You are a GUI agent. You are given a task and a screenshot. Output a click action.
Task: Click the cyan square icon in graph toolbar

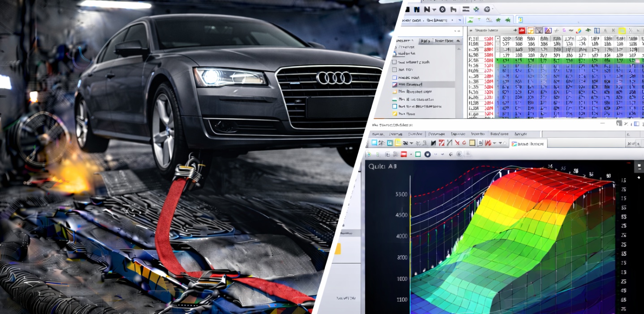point(374,143)
